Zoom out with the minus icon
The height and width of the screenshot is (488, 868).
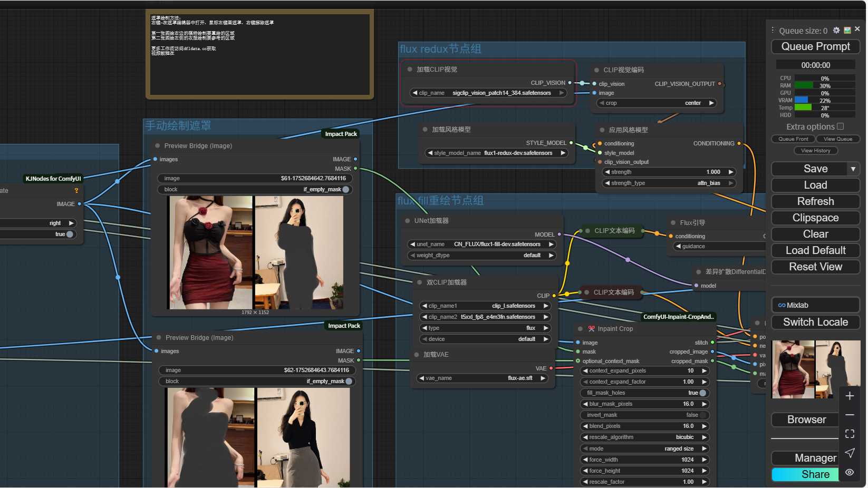point(850,415)
